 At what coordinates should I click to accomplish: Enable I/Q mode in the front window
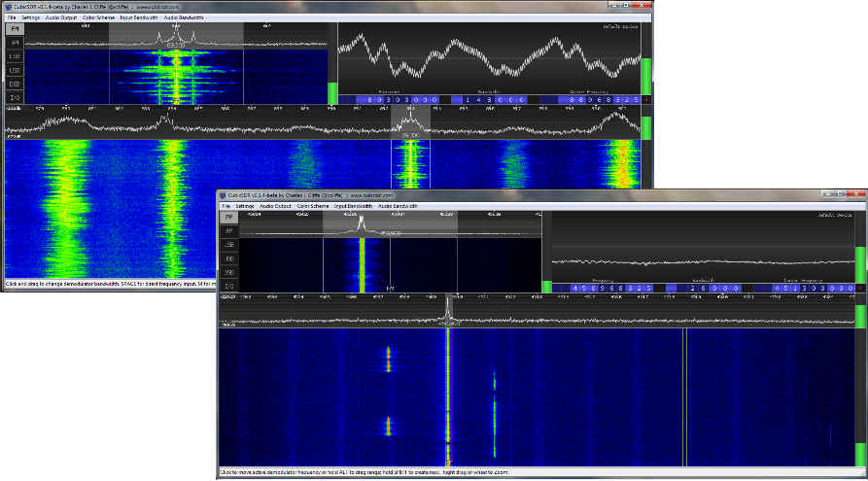229,287
